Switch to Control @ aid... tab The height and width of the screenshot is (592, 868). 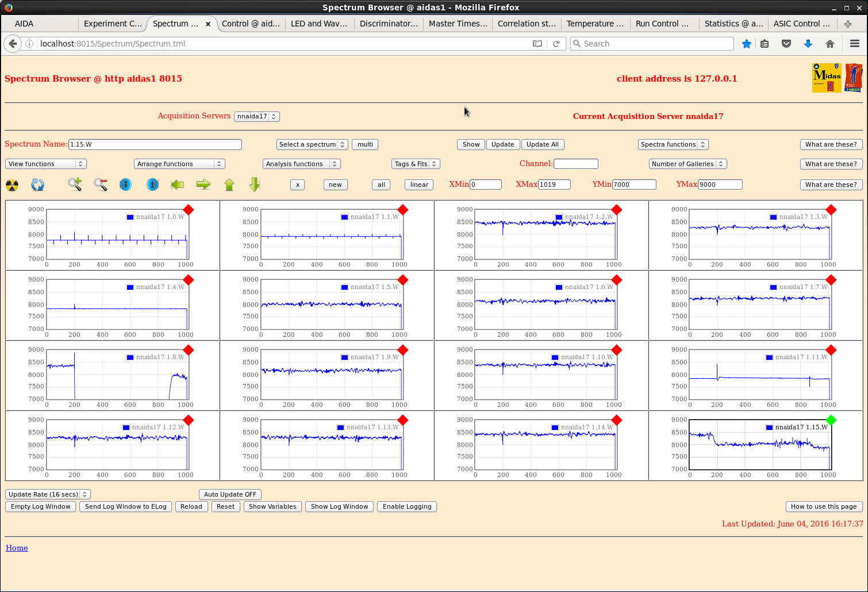tap(251, 24)
